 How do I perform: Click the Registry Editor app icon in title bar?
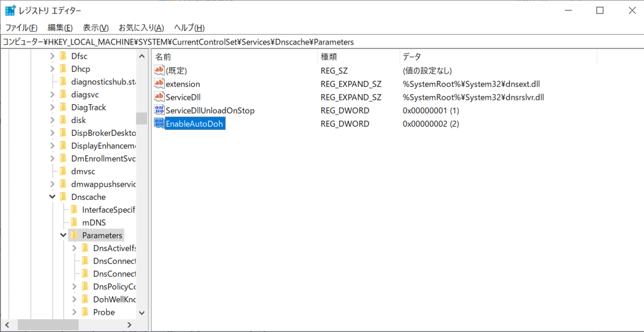[10, 10]
